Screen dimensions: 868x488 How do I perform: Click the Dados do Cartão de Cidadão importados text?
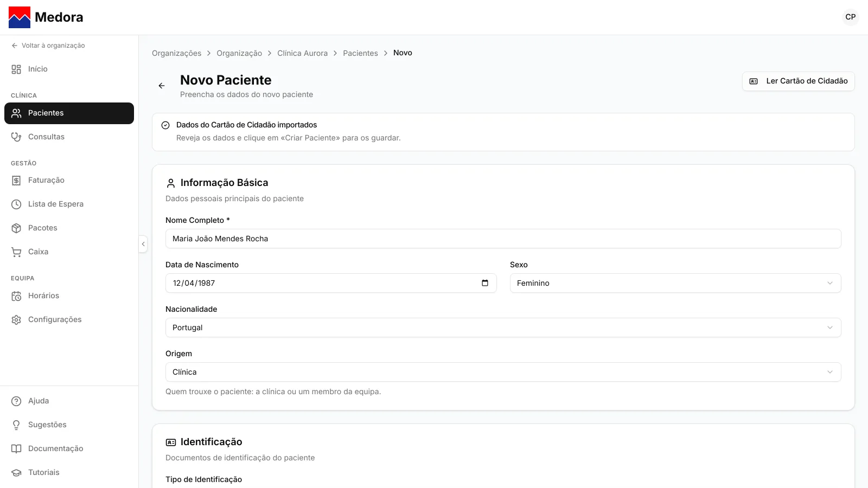tap(246, 125)
